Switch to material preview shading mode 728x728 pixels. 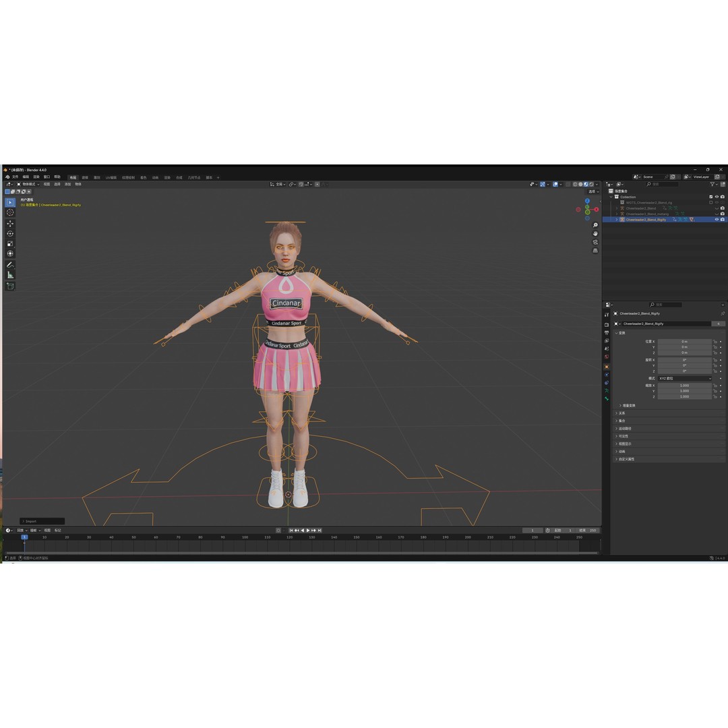pyautogui.click(x=586, y=184)
